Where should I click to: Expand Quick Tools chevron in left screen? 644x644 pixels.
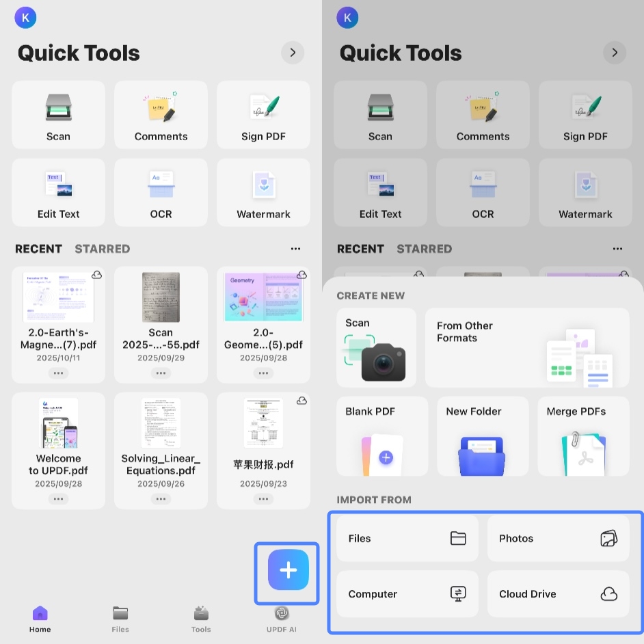pyautogui.click(x=293, y=53)
